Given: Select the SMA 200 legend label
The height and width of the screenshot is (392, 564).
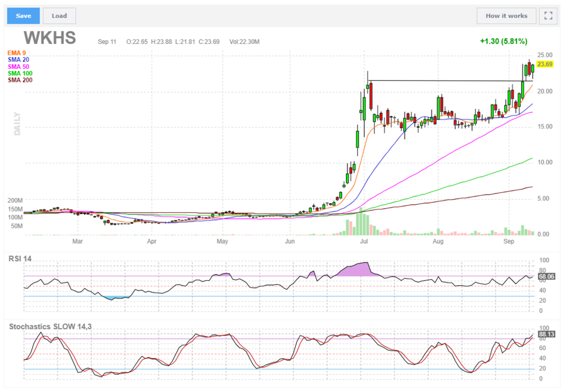Looking at the screenshot, I should coord(21,81).
